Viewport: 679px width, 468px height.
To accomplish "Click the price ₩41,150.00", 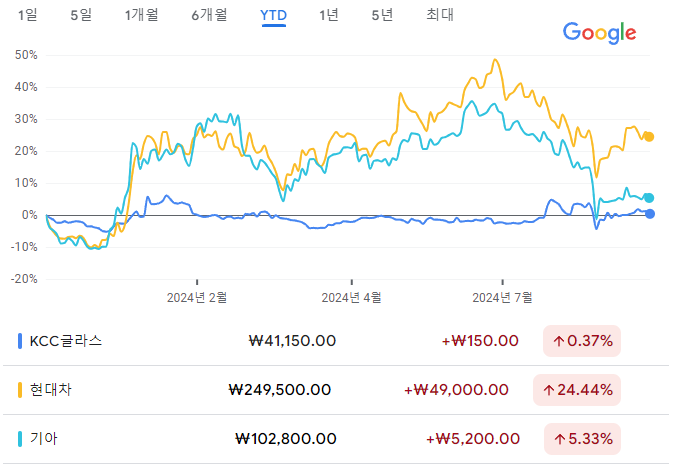I will [292, 341].
